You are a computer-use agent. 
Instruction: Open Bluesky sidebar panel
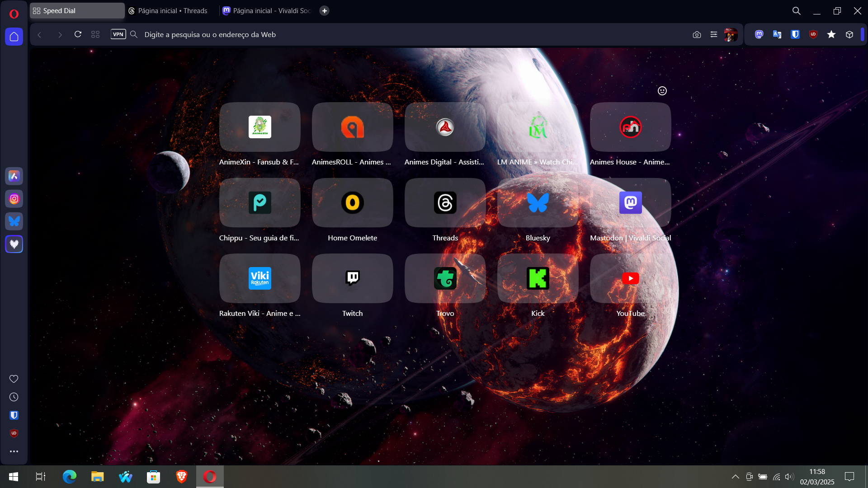(14, 221)
